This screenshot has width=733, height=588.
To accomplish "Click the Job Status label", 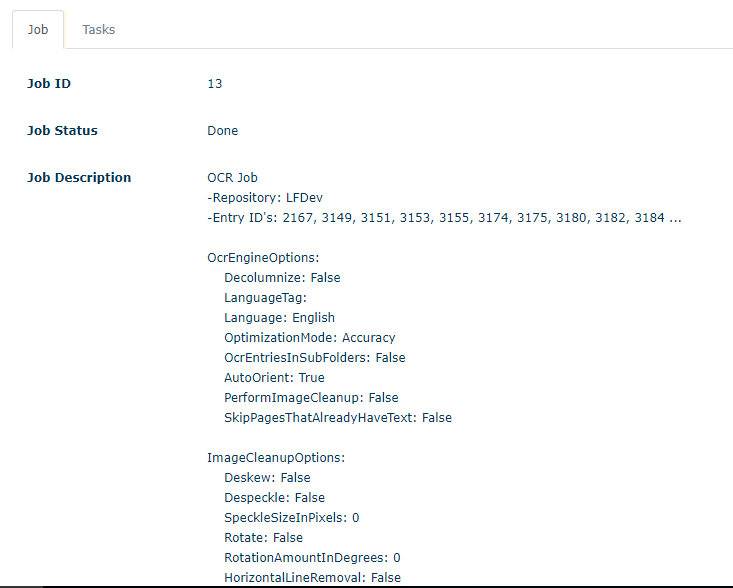I will (x=62, y=131).
